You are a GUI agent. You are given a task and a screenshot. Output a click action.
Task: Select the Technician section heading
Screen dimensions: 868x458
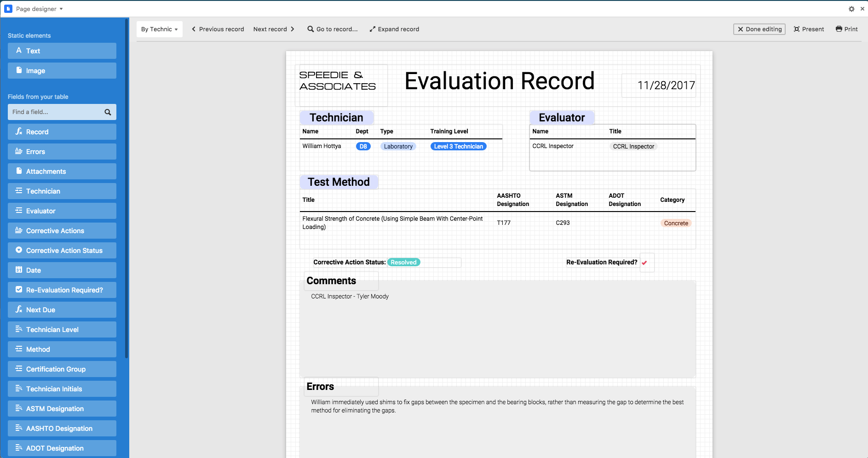point(336,118)
